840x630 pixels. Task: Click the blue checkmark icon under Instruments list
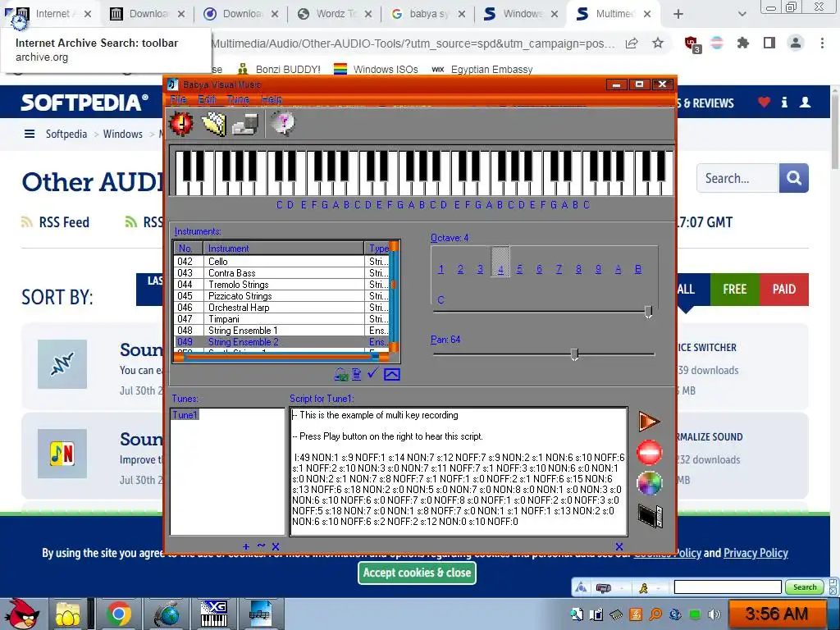[x=373, y=373]
